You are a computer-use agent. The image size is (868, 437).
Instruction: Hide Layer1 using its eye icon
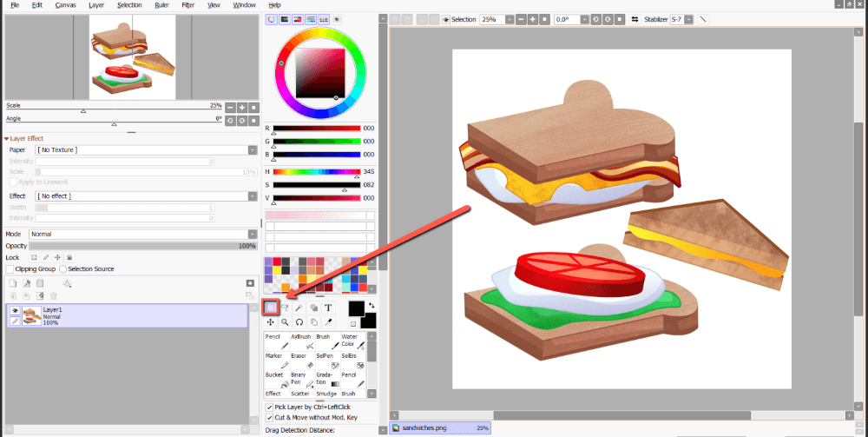tap(15, 309)
